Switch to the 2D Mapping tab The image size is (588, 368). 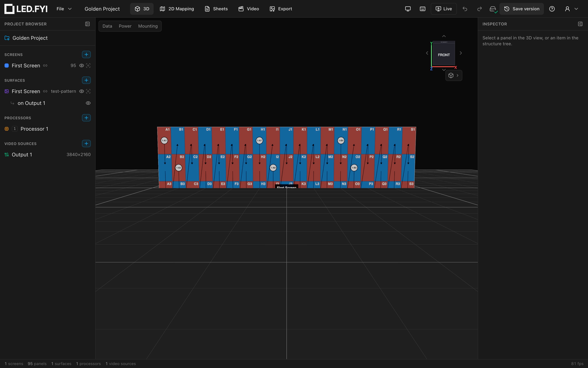point(177,9)
